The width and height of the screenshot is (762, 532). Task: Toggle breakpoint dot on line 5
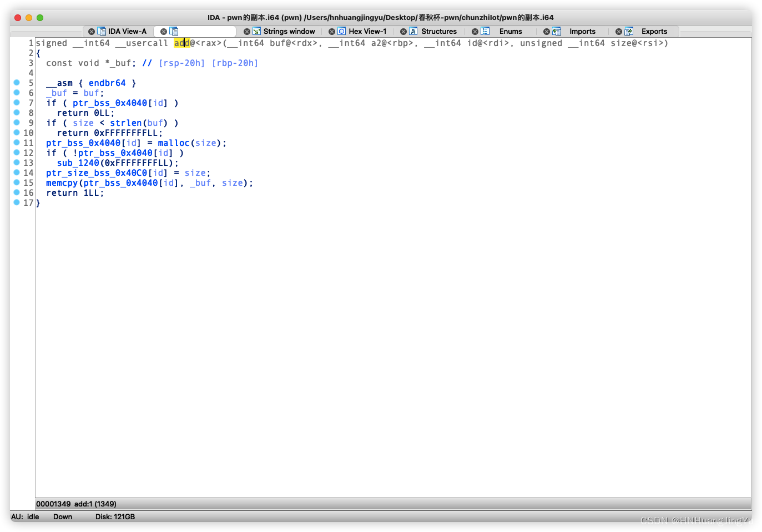17,82
